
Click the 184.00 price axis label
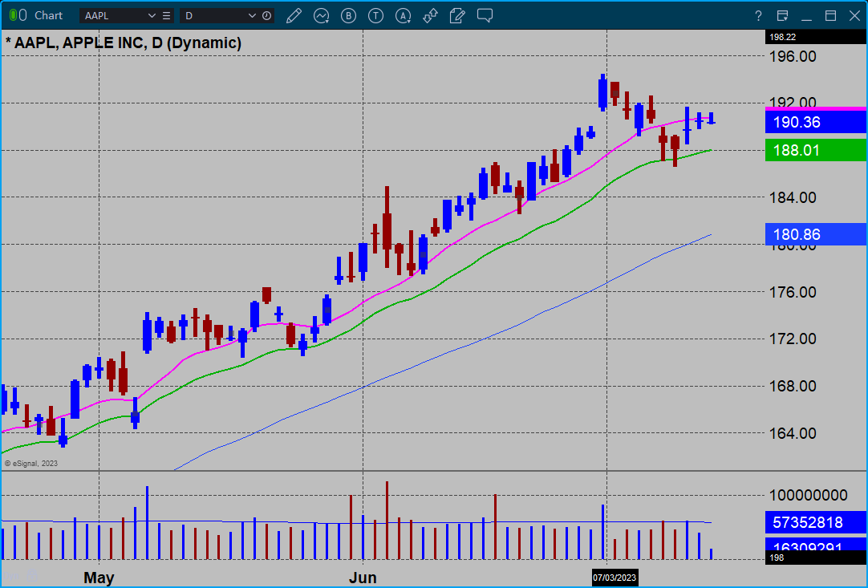(793, 197)
